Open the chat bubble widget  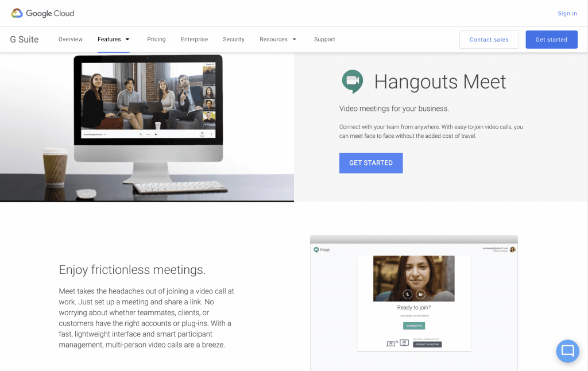pyautogui.click(x=567, y=351)
